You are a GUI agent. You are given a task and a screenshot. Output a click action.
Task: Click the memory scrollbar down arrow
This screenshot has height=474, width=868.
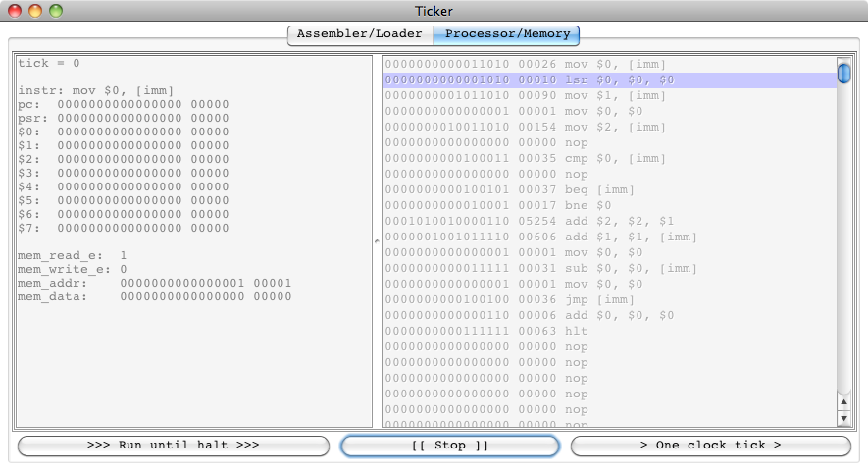pyautogui.click(x=843, y=418)
